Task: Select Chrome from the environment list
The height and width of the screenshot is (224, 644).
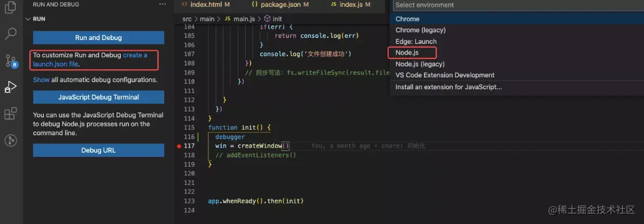Action: click(517, 19)
